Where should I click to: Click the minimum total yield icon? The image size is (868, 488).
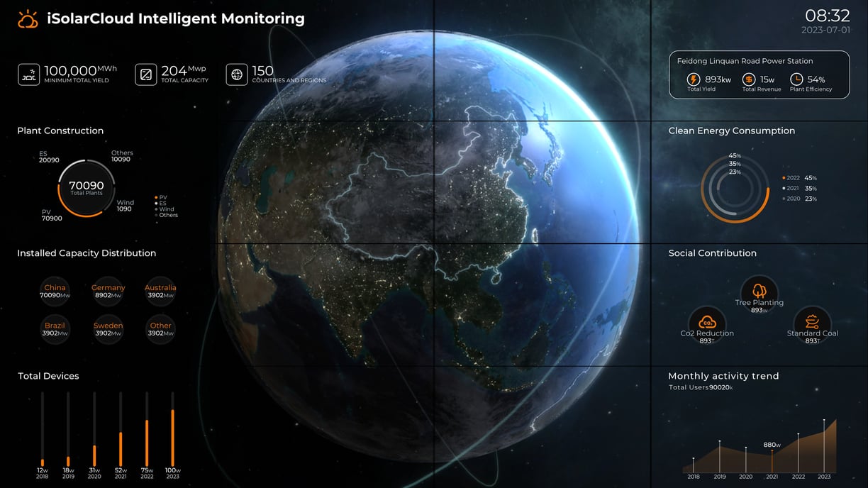tap(29, 74)
